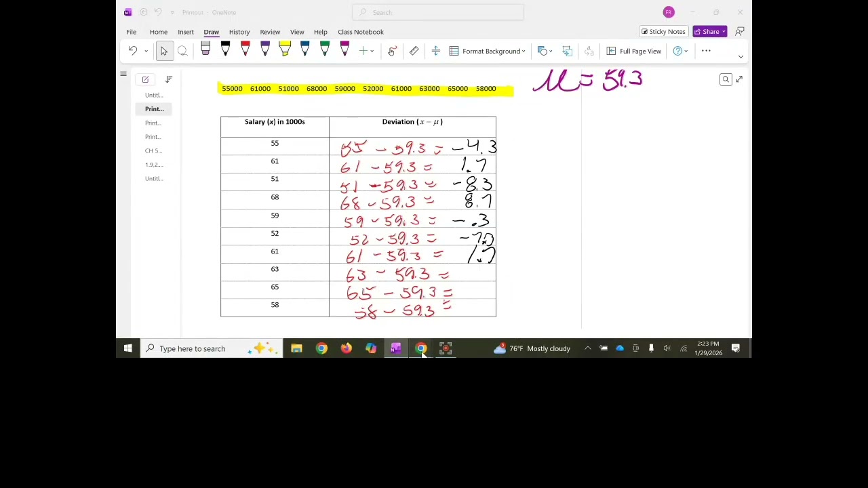Open the FR account profile
Viewport: 868px width, 488px height.
[x=669, y=12]
